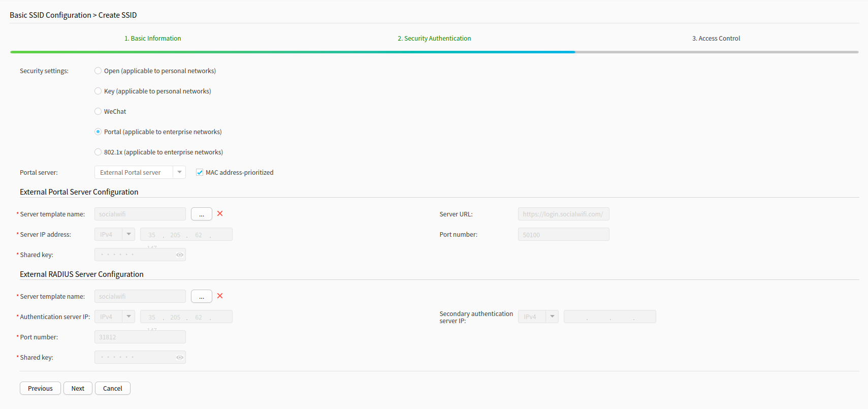Viewport: 868px width, 409px height.
Task: Select the WeChat authentication option
Action: pyautogui.click(x=98, y=112)
